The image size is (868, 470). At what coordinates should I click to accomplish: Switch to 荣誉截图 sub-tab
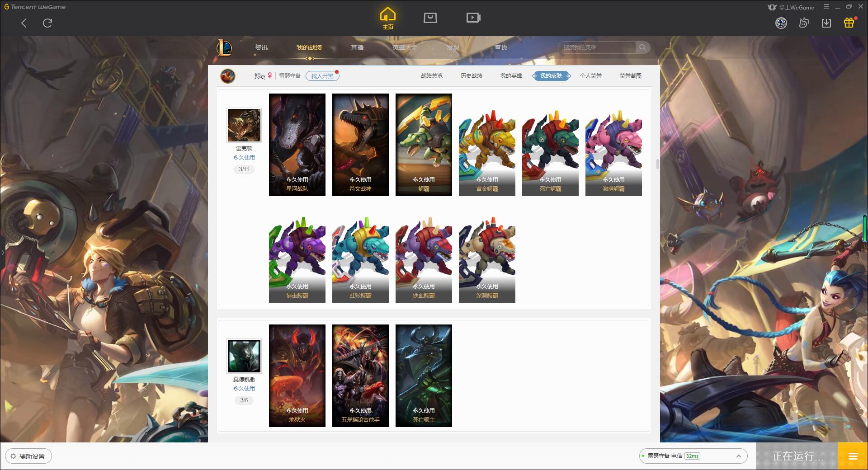pyautogui.click(x=631, y=76)
